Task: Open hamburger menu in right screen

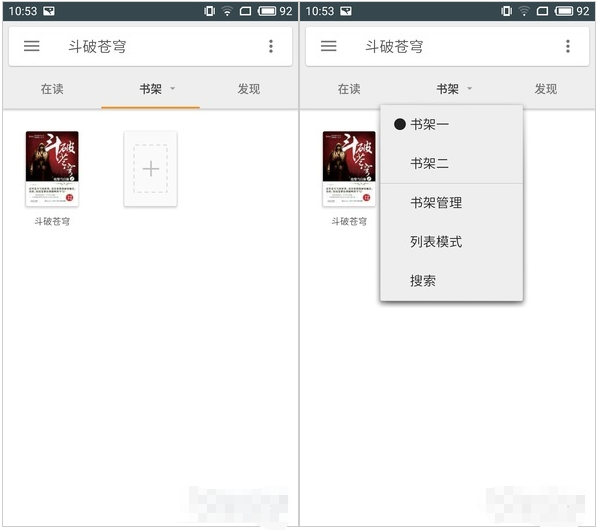Action: point(328,46)
